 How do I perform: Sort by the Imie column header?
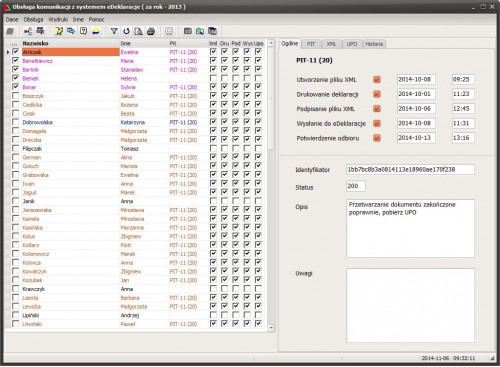[x=144, y=43]
